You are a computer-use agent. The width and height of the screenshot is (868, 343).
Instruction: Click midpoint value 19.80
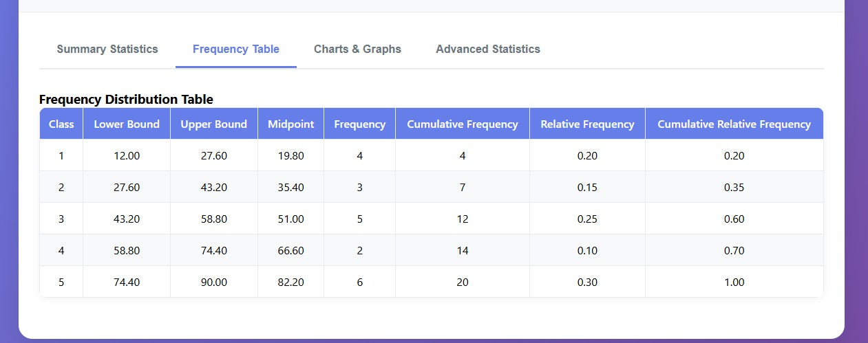(x=291, y=156)
